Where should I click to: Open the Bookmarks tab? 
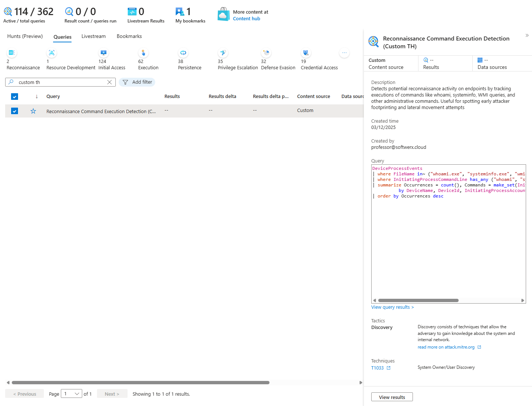tap(129, 36)
